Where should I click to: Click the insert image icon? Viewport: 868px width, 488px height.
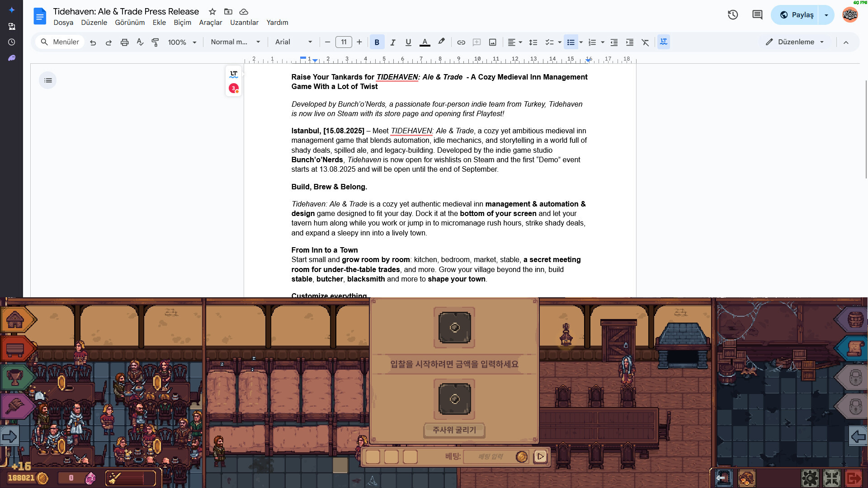click(x=492, y=42)
